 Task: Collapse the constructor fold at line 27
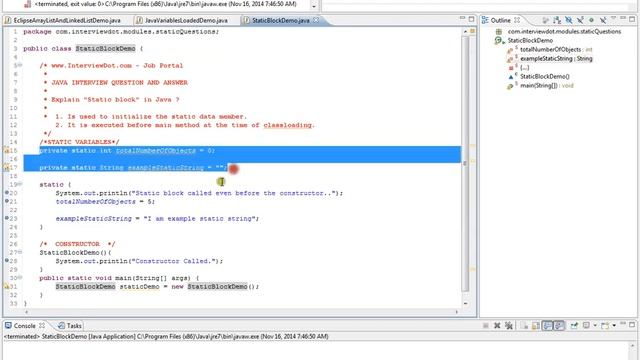pyautogui.click(x=19, y=253)
